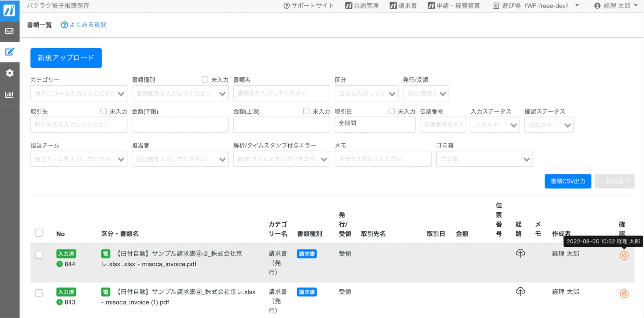
Task: Click the 書類名 input field
Action: point(281,93)
